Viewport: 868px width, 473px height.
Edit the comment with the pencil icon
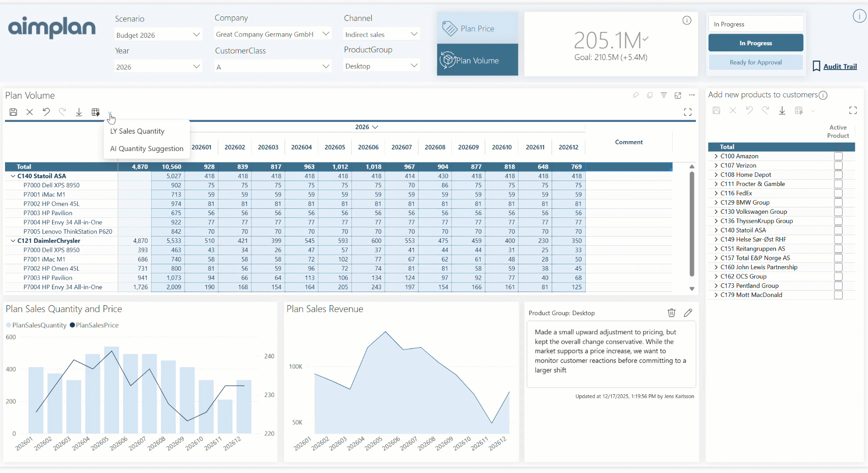tap(688, 313)
